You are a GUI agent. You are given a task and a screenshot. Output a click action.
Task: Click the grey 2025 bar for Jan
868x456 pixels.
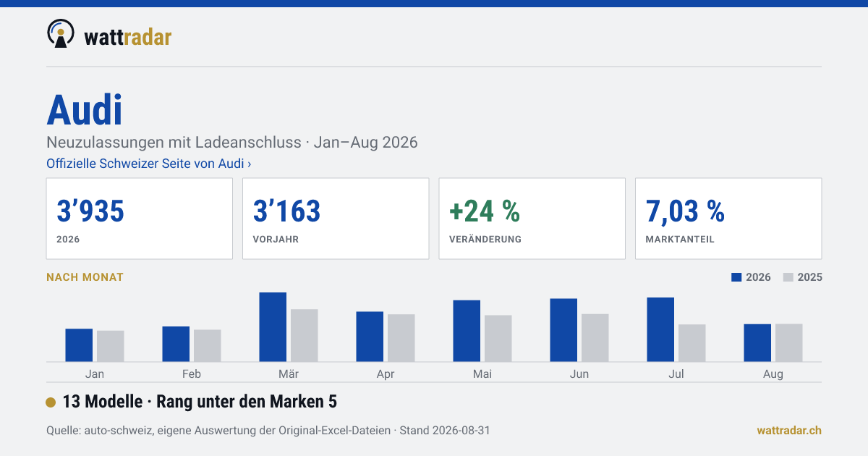(x=111, y=346)
